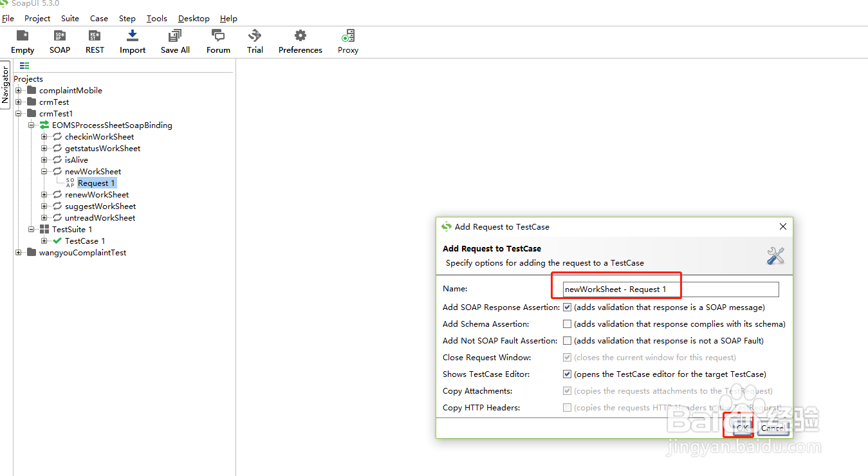868x476 pixels.
Task: Toggle Add SOAP Response Assertion checkbox
Action: click(x=567, y=307)
